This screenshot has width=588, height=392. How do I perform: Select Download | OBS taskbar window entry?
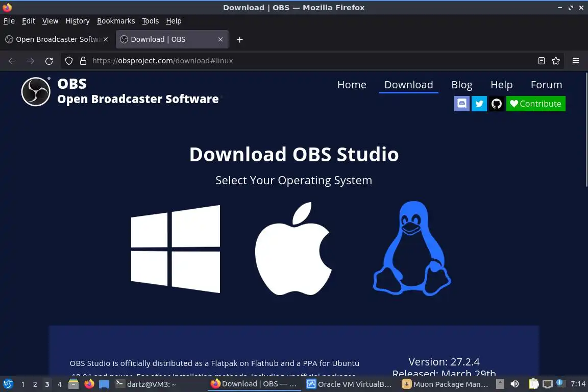254,384
